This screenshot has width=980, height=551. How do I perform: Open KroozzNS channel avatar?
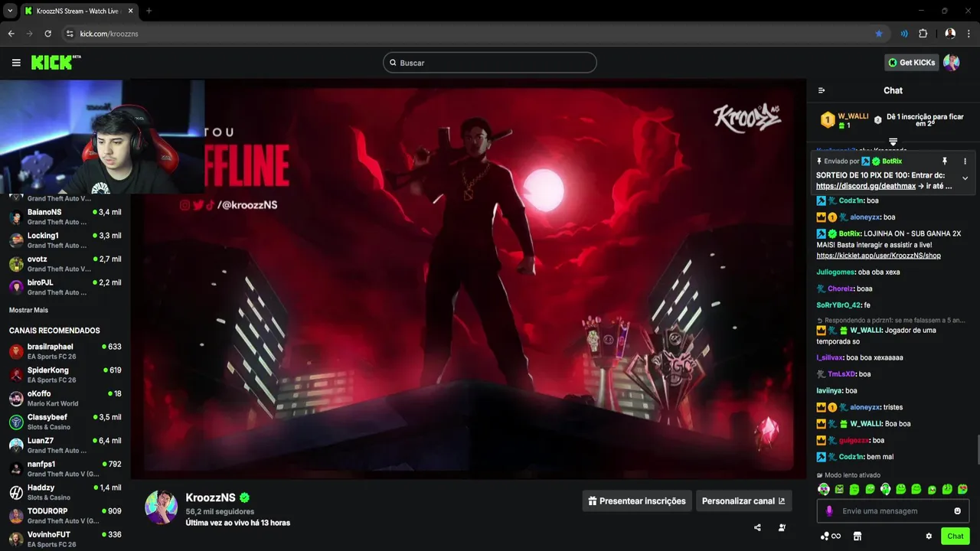162,507
